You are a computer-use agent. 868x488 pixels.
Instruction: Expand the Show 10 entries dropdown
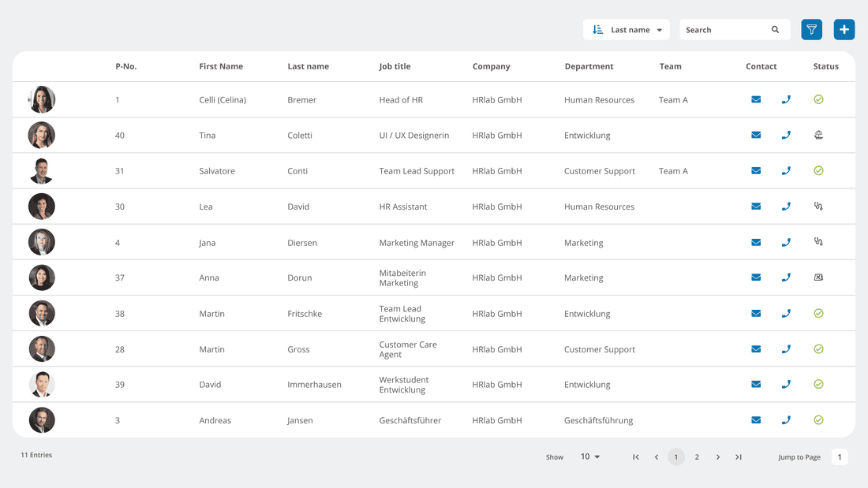click(x=590, y=456)
